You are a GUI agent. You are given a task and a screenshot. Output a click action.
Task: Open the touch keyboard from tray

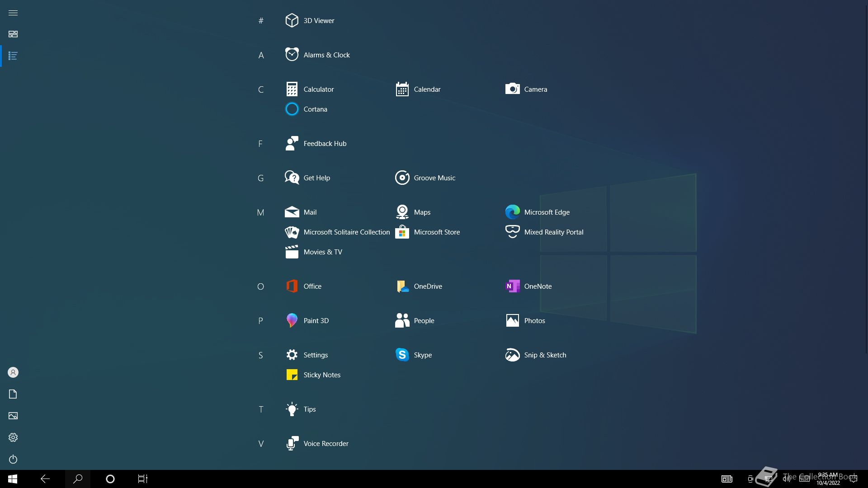[805, 479]
